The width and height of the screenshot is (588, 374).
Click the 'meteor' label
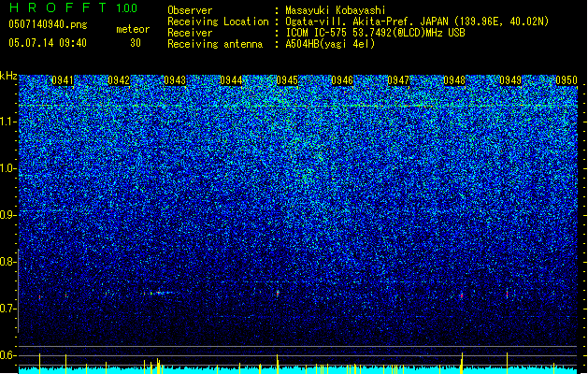pos(133,29)
